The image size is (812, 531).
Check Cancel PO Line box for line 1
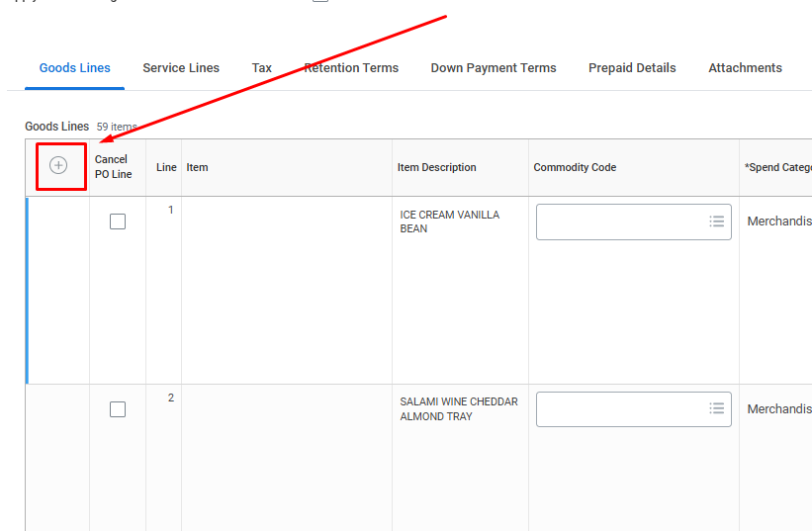click(x=118, y=221)
